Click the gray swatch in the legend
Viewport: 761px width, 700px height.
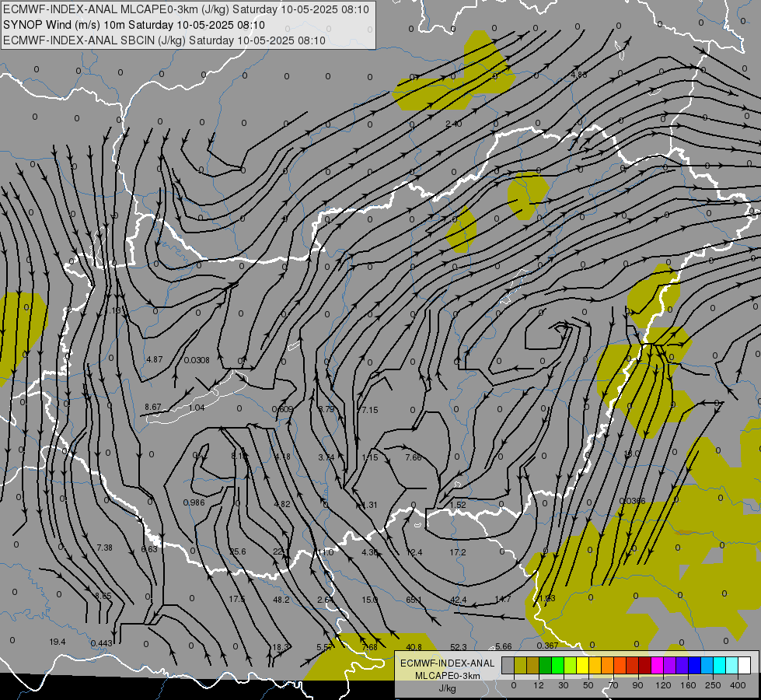click(x=508, y=666)
